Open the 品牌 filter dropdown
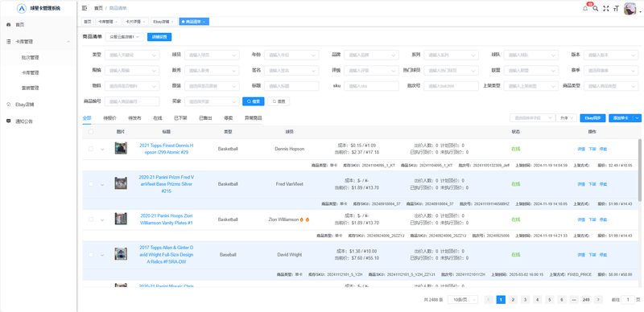 click(x=371, y=55)
